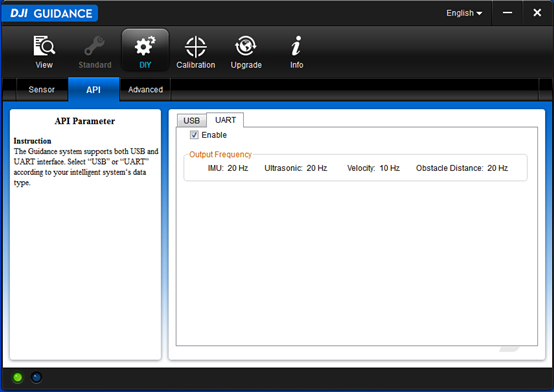The width and height of the screenshot is (554, 392).
Task: Click the DJI Guidance logo
Action: pyautogui.click(x=50, y=13)
